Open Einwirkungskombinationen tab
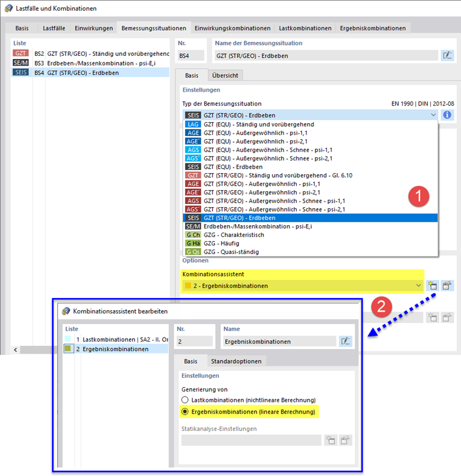Screen dimensions: 461x476 point(232,28)
